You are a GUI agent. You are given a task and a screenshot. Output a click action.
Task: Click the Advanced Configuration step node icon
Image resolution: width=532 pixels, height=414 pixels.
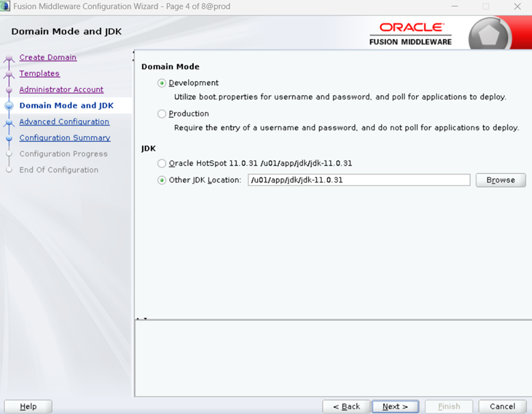(9, 122)
